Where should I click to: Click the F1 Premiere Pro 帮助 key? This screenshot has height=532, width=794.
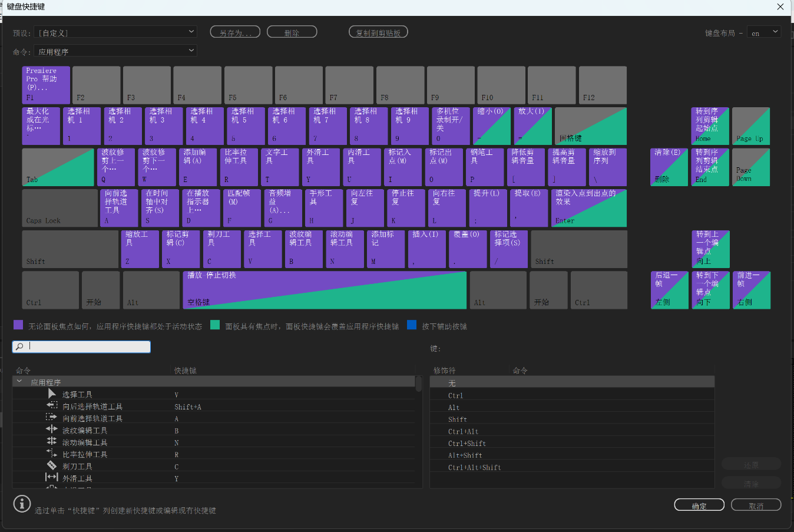[x=46, y=85]
